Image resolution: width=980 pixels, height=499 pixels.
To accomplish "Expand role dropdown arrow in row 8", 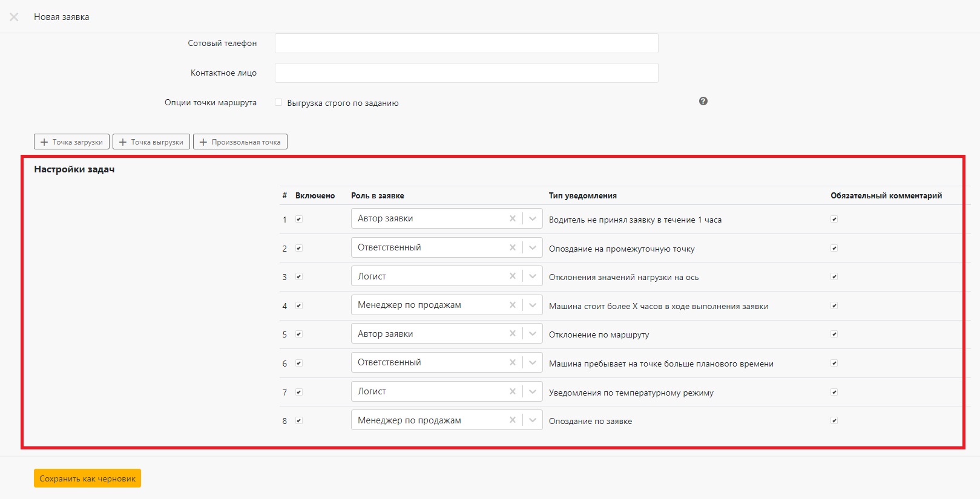I will coord(533,420).
